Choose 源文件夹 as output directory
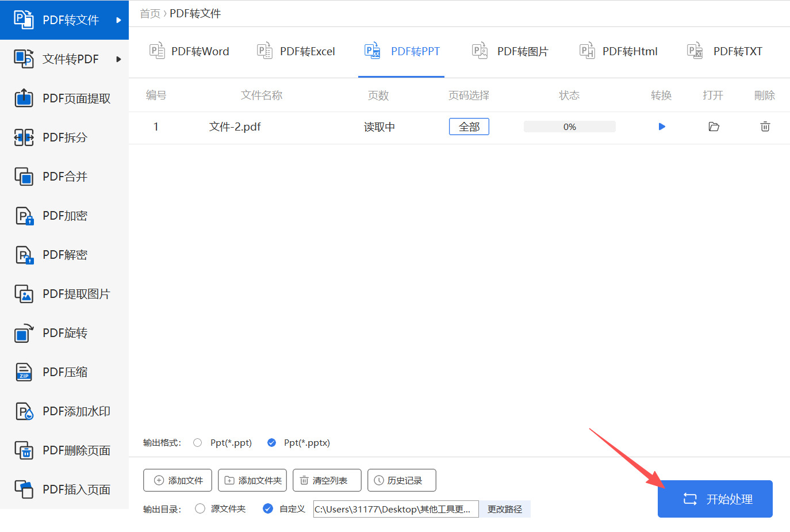The width and height of the screenshot is (790, 532). [200, 508]
